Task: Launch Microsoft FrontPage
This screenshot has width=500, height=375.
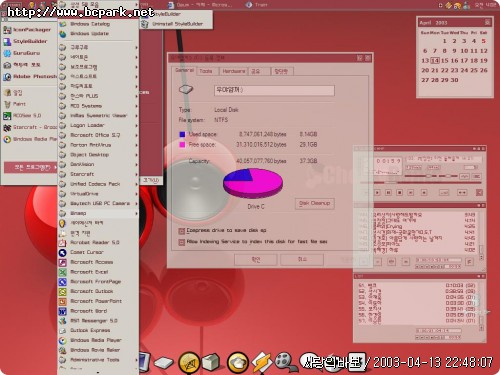Action: [x=98, y=282]
